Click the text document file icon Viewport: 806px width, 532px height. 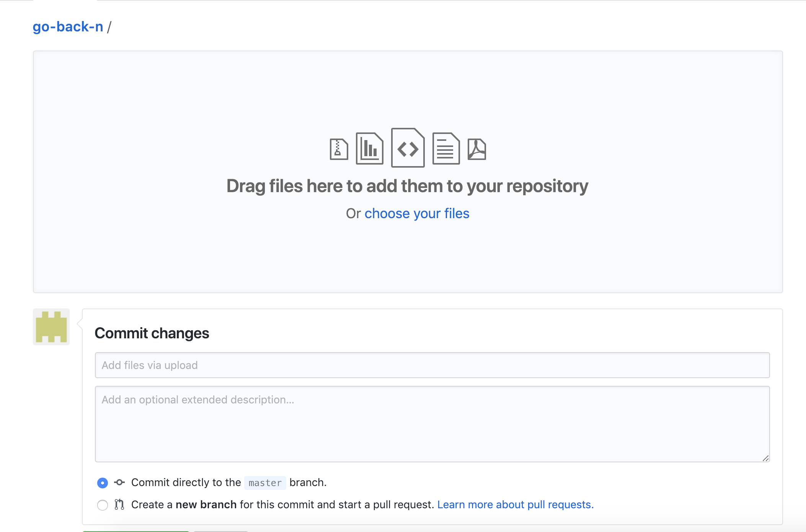(446, 149)
